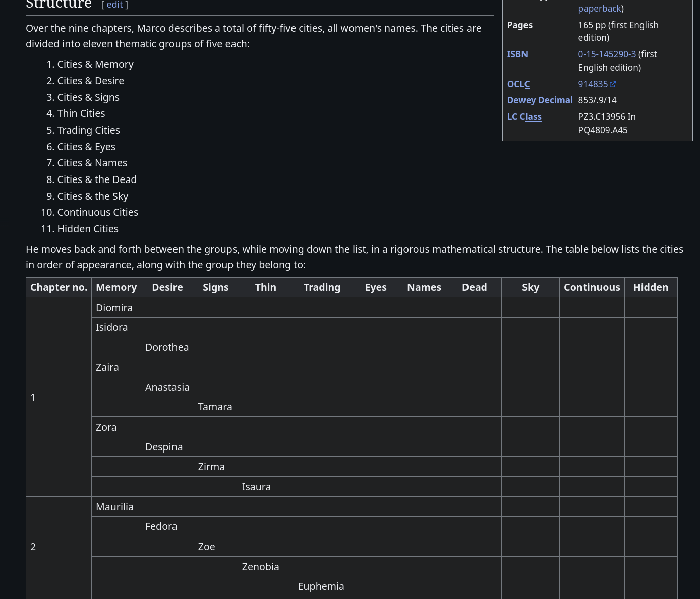The width and height of the screenshot is (700, 599).
Task: Click the 'Dorothea' table cell
Action: pyautogui.click(x=167, y=347)
